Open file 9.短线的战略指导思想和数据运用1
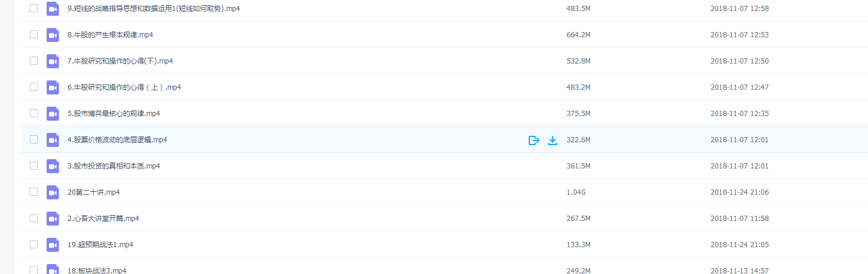 (153, 9)
